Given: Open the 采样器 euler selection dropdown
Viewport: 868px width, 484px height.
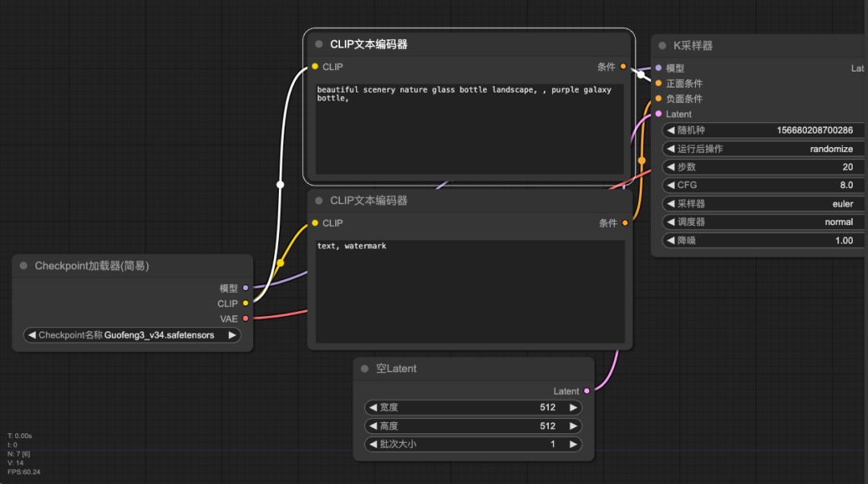Looking at the screenshot, I should 764,203.
